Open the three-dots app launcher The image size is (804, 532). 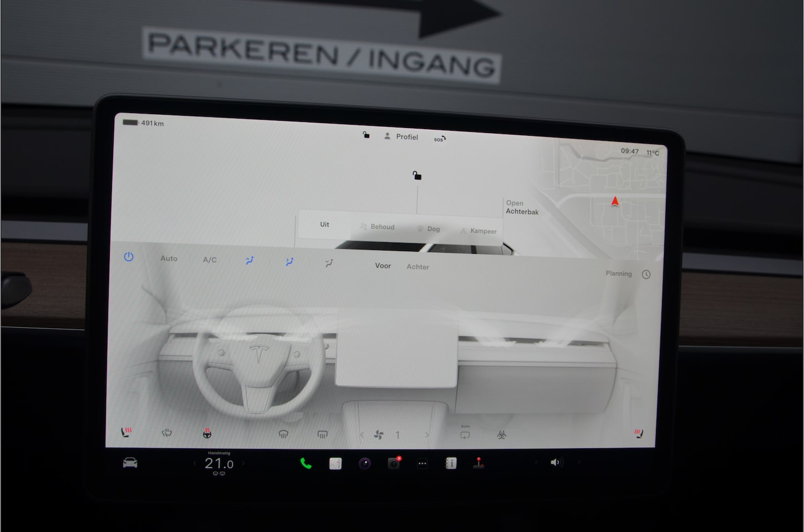pyautogui.click(x=423, y=464)
